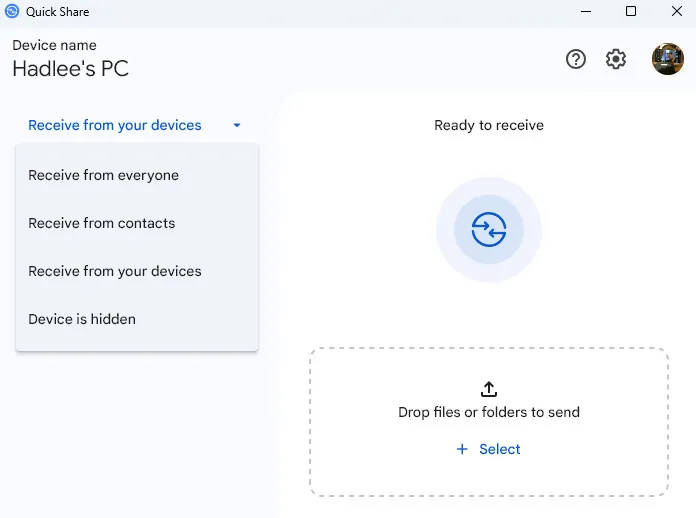
Task: Choose "Receive from everyone" option
Action: pos(104,175)
